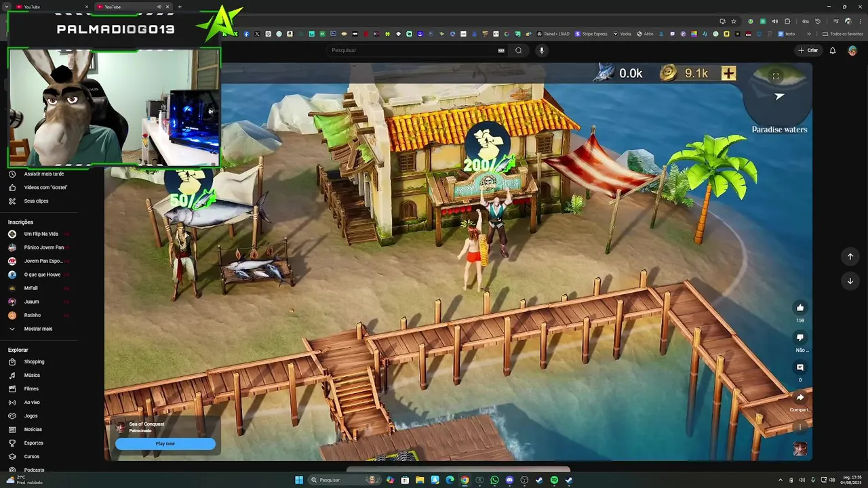Open Esportes in Explorar section
The width and height of the screenshot is (868, 488).
tap(33, 443)
